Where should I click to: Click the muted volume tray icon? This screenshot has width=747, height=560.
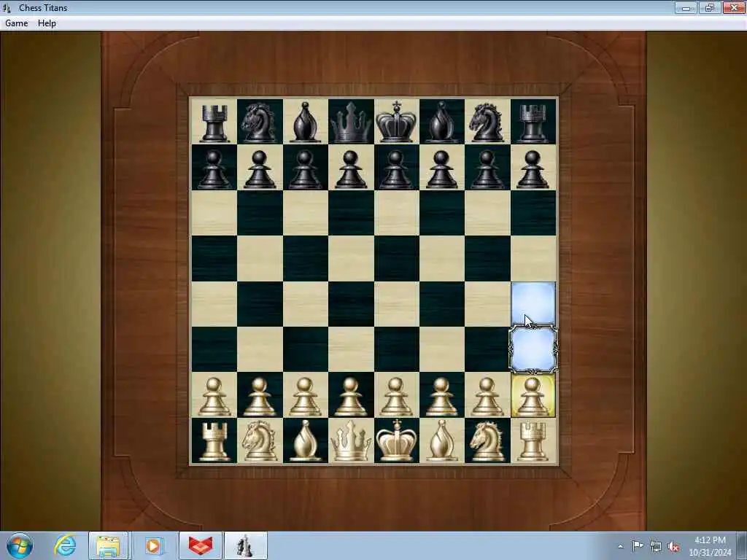673,546
